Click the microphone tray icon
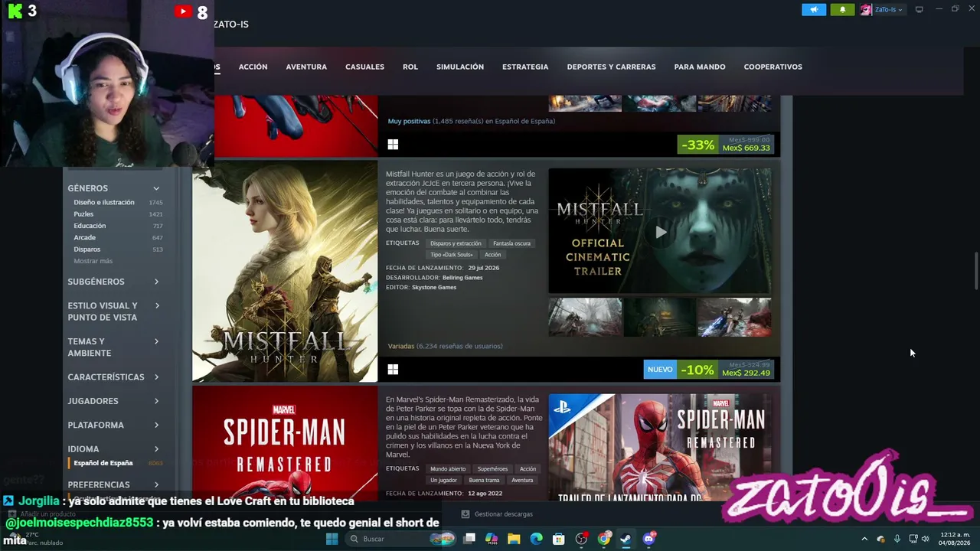Viewport: 980px width, 551px height. click(x=897, y=539)
